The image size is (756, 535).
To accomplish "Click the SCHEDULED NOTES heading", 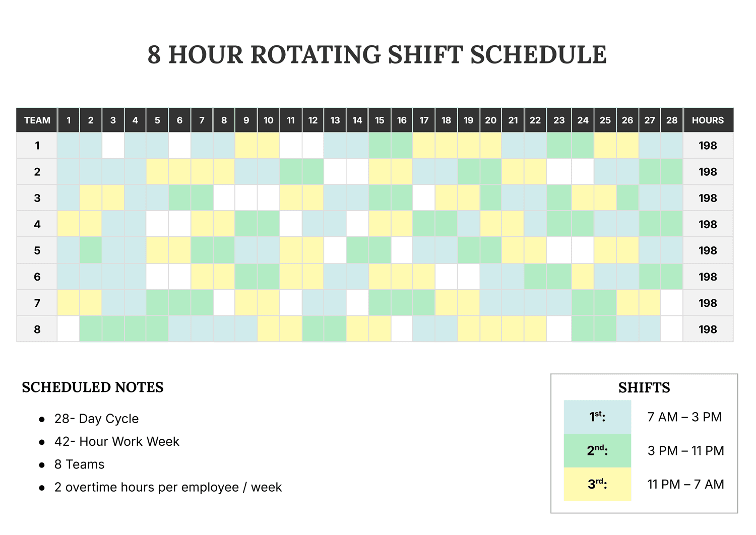I will click(93, 387).
